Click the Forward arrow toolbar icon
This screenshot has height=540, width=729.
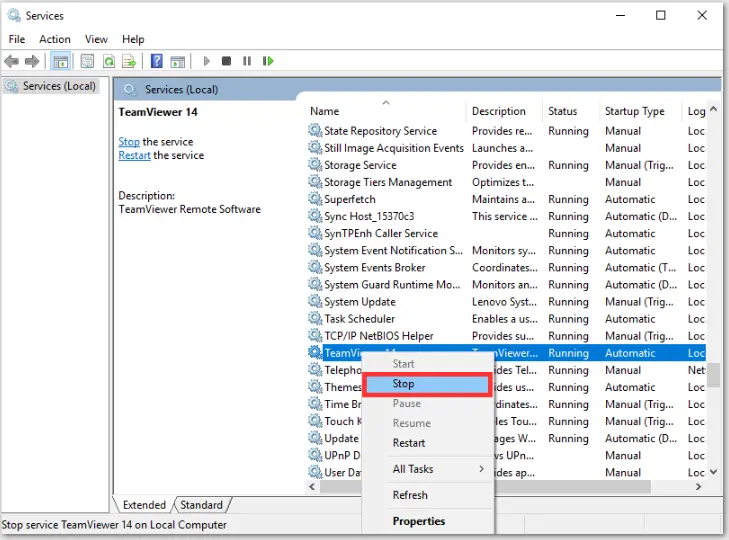coord(32,61)
